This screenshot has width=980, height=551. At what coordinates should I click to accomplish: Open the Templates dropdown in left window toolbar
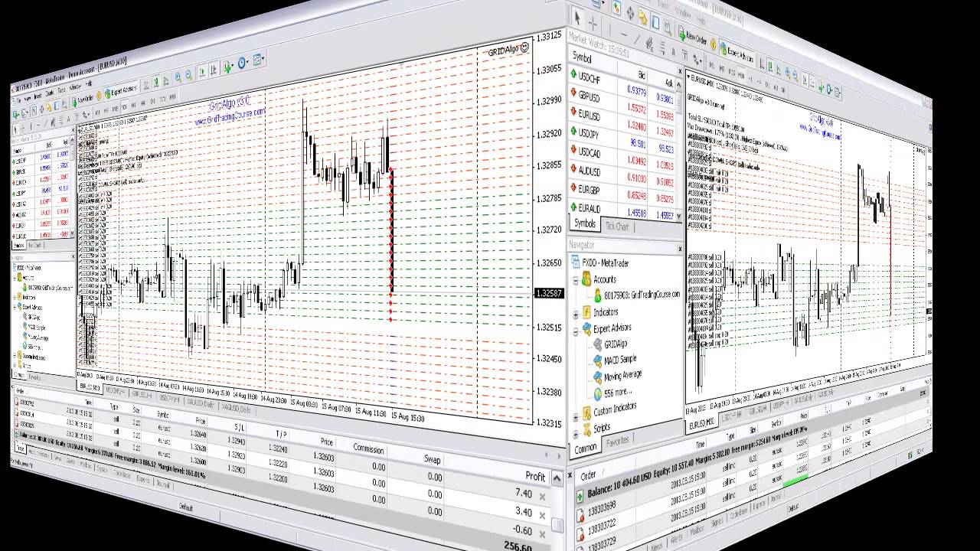click(x=259, y=60)
